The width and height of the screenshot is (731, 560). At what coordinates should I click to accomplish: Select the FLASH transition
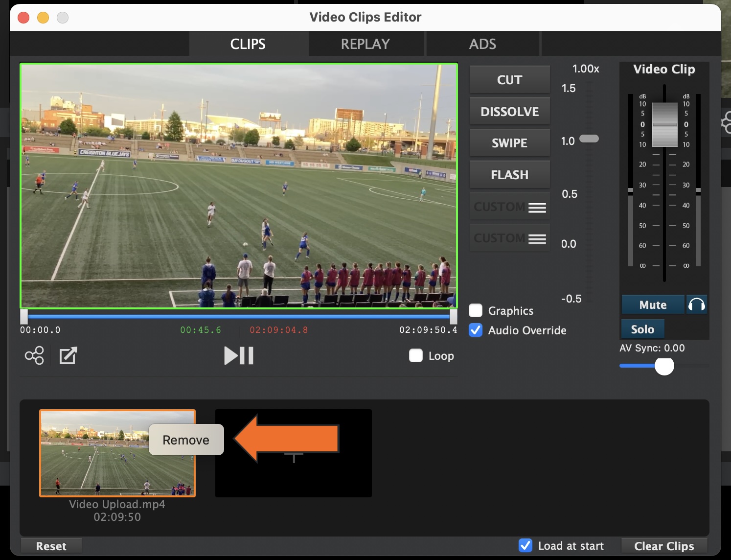(x=509, y=175)
